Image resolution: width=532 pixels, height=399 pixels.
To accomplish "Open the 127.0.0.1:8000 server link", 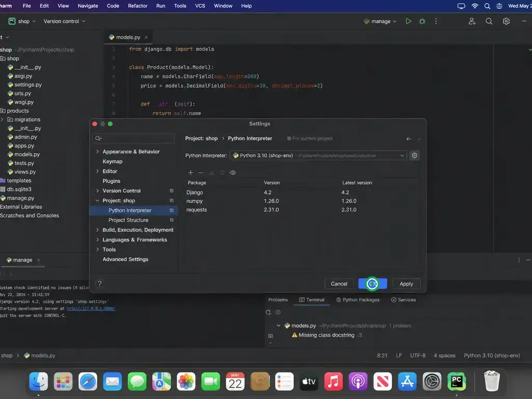I will tap(90, 309).
